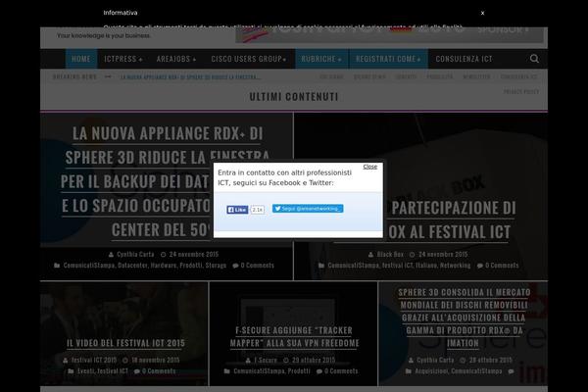588x392 pixels.
Task: Open the Privacy Policy link
Action: [521, 91]
